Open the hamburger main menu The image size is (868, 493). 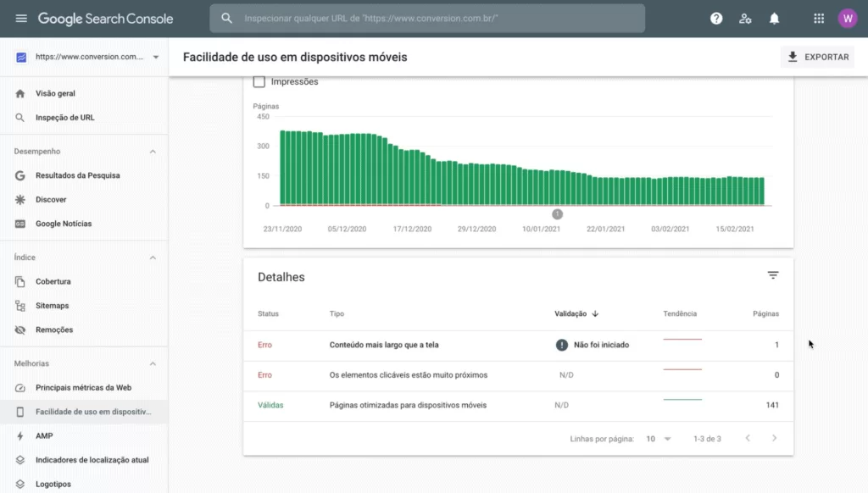click(x=21, y=19)
